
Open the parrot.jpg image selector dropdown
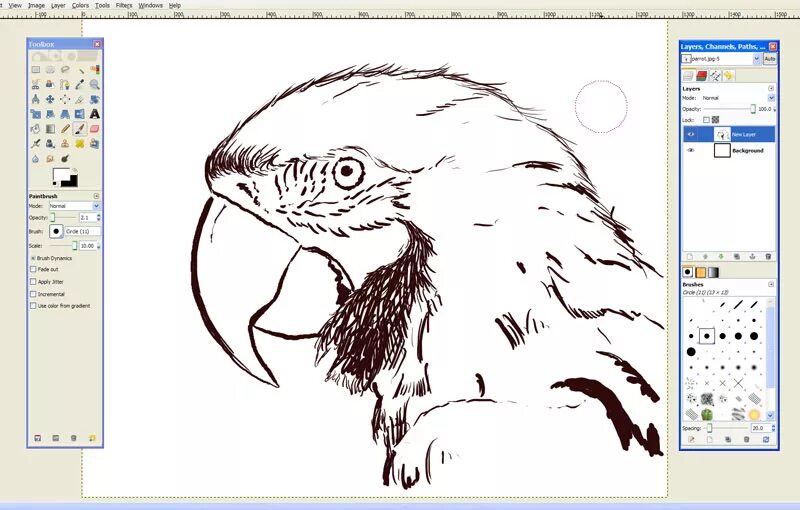click(721, 59)
